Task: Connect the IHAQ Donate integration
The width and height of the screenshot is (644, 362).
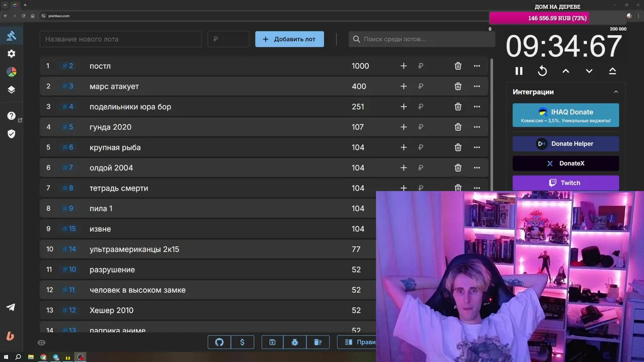Action: [566, 115]
